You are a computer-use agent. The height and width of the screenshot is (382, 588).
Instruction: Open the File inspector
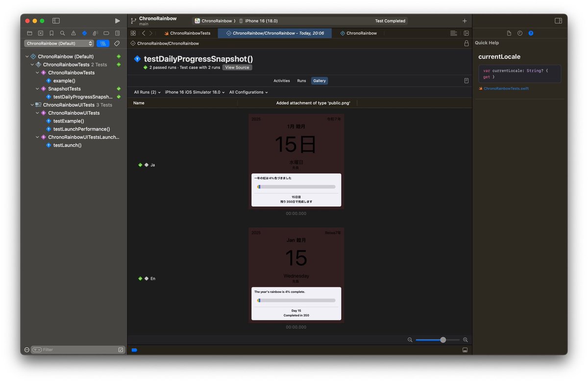click(509, 33)
